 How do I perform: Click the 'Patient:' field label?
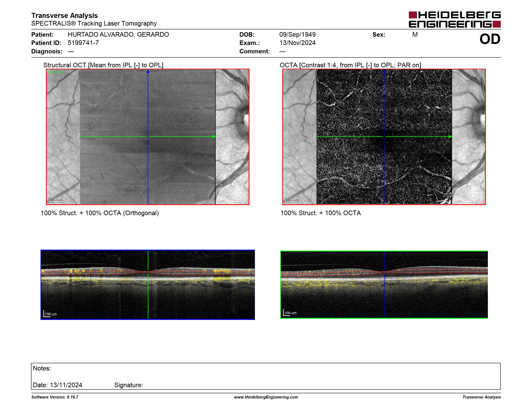pyautogui.click(x=42, y=35)
